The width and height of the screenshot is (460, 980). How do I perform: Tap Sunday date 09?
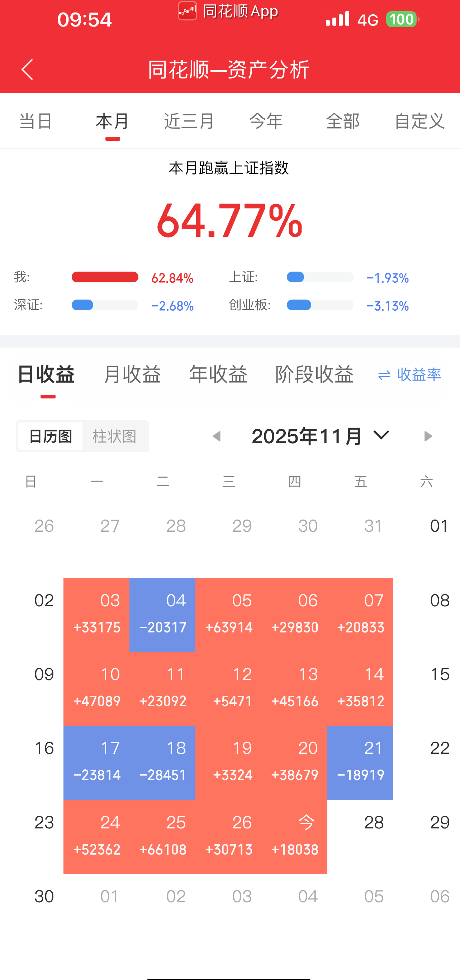tap(44, 674)
